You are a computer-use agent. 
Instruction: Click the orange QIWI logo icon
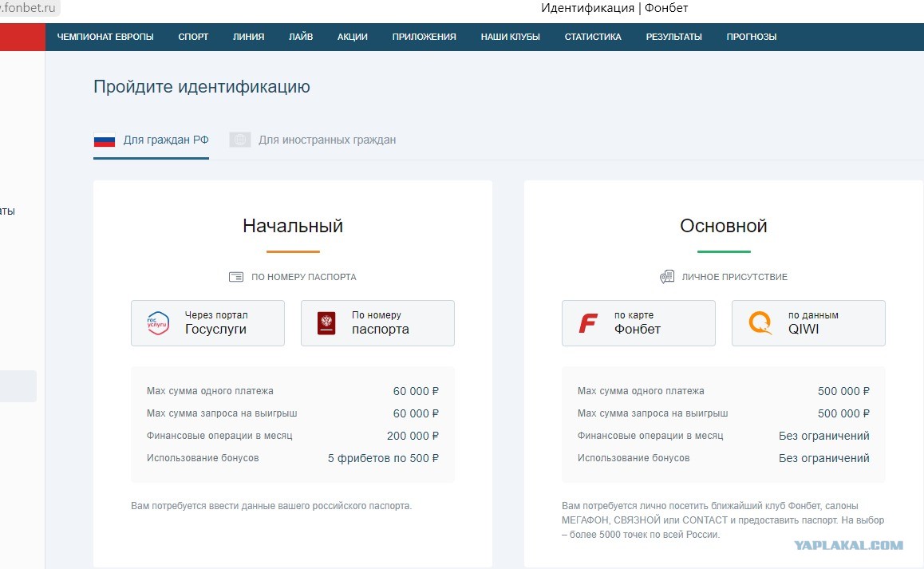pos(760,323)
